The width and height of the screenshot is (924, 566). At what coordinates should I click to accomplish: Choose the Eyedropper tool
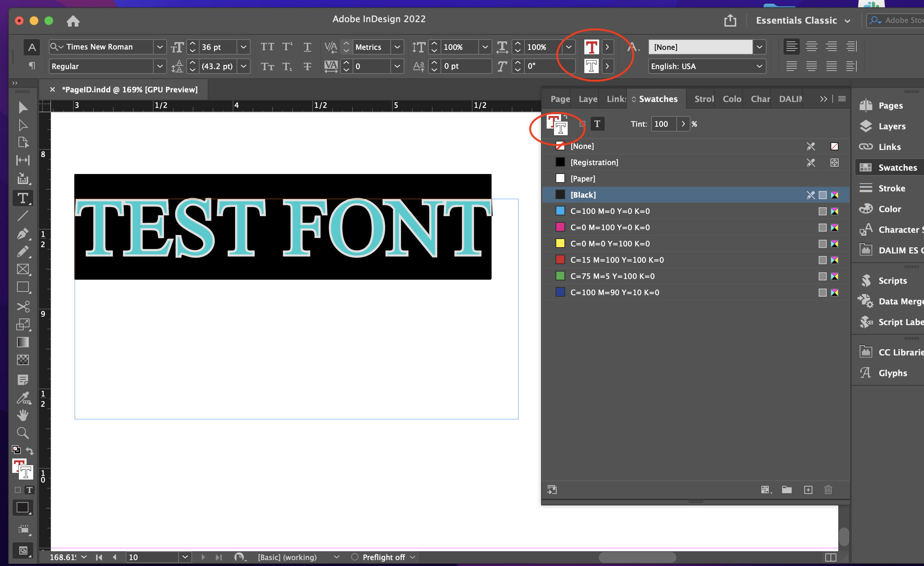coord(23,398)
